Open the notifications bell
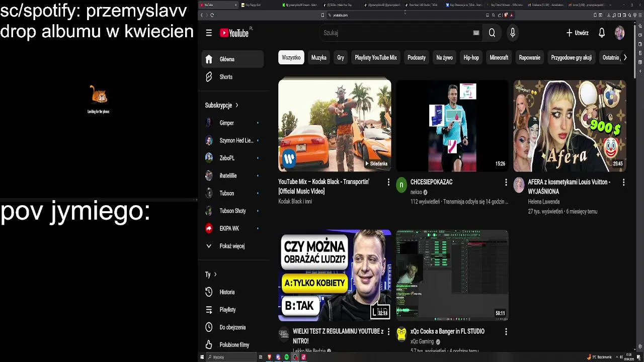The height and width of the screenshot is (362, 644). tap(602, 33)
